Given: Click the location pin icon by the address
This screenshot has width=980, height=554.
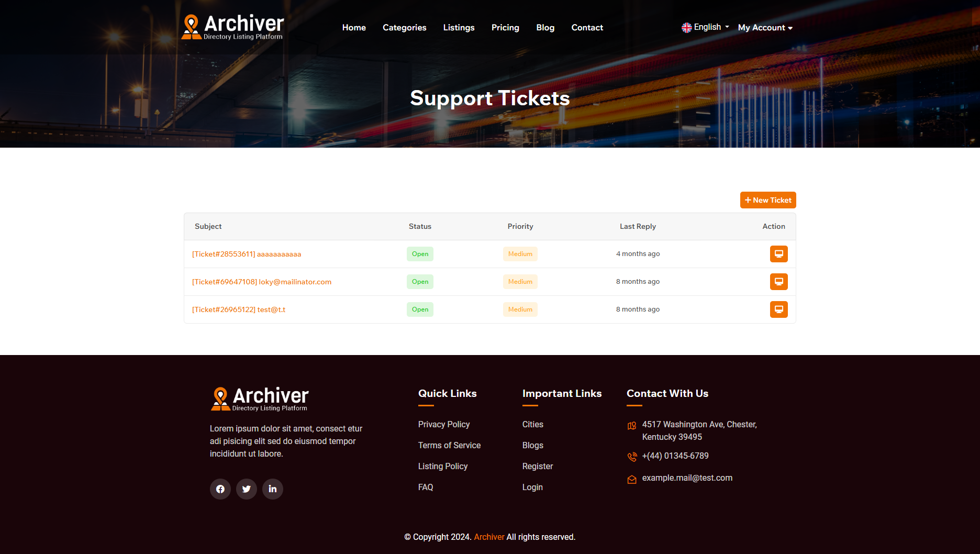Looking at the screenshot, I should coord(631,426).
